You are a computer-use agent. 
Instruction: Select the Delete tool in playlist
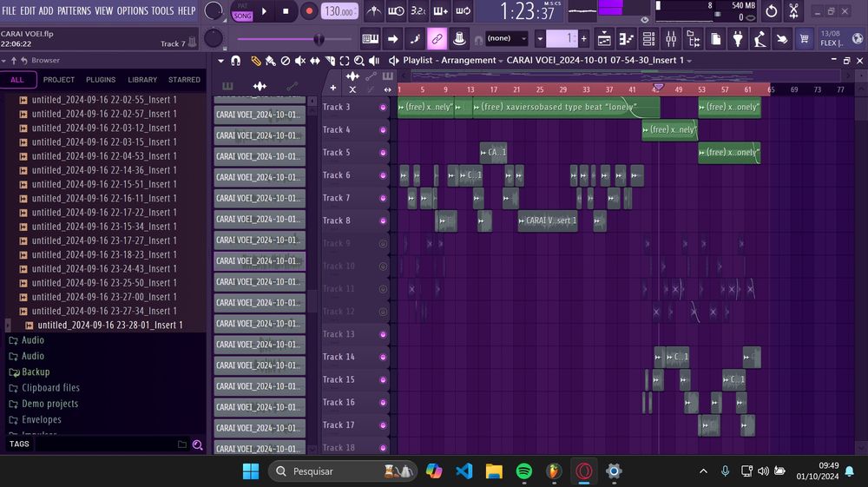(285, 61)
